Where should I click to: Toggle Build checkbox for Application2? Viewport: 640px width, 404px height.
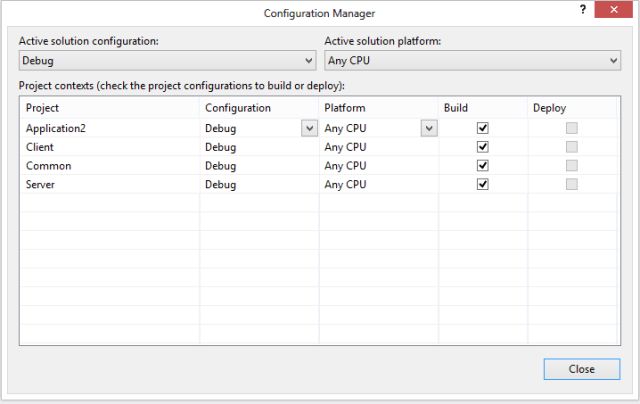point(483,128)
